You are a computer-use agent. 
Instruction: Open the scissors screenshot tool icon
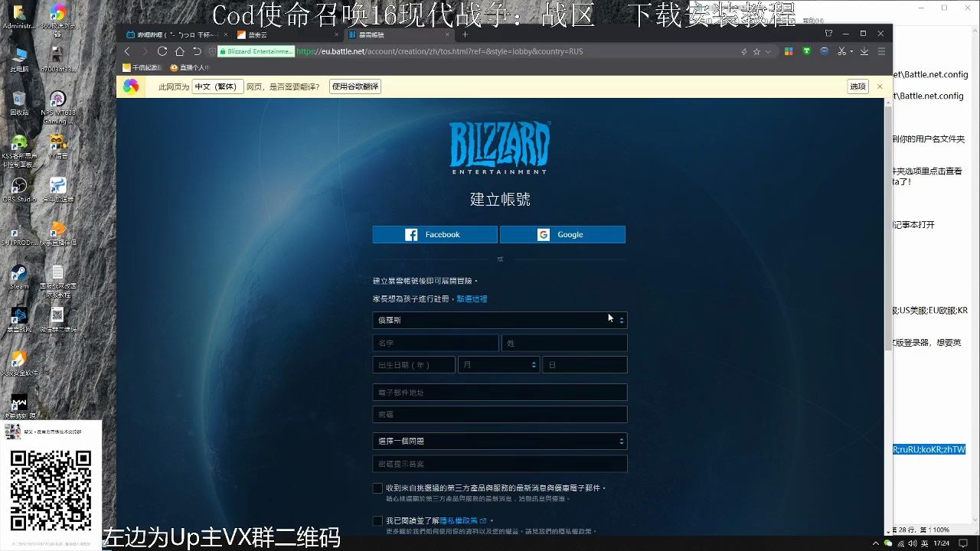pos(841,51)
